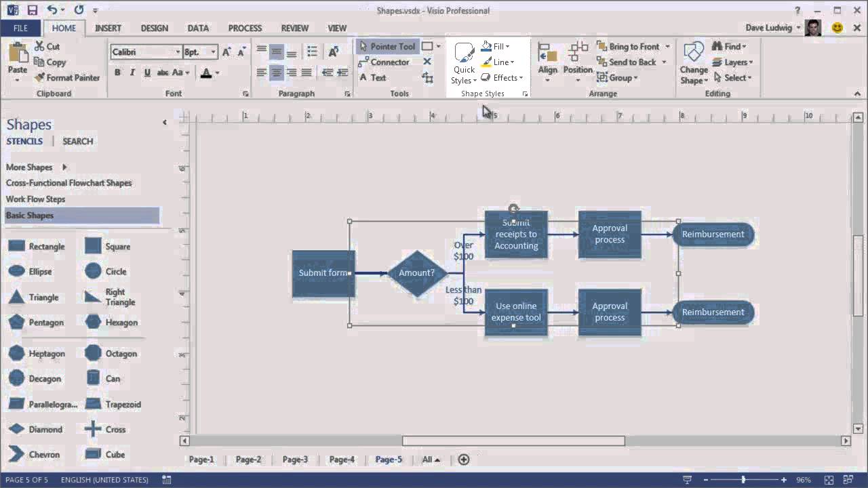Click the Copy button in Clipboard group
868x488 pixels.
tap(52, 62)
